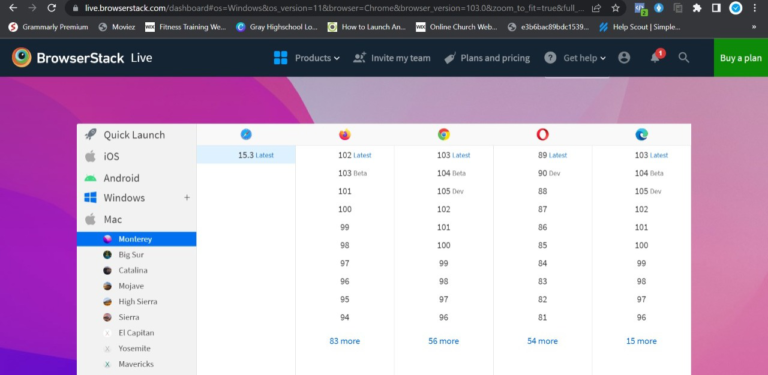Screen dimensions: 768x375
Task: Select the Edge browser column icon
Action: (x=642, y=134)
